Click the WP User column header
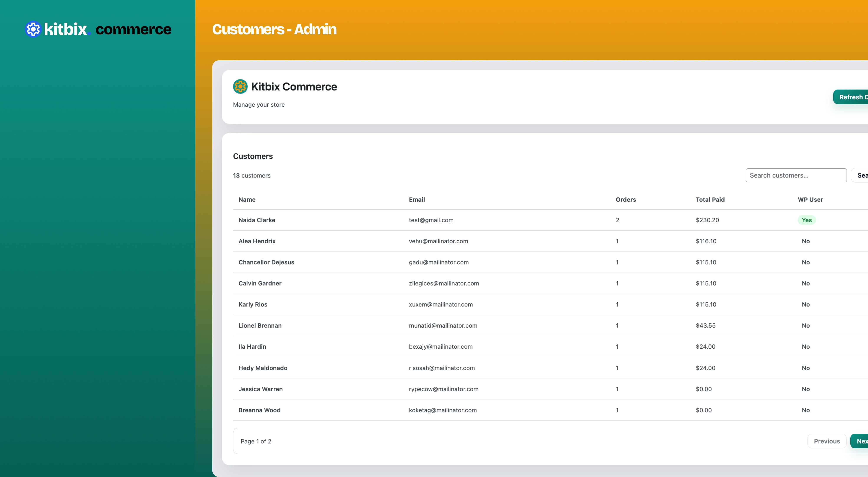This screenshot has height=477, width=868. [810, 200]
